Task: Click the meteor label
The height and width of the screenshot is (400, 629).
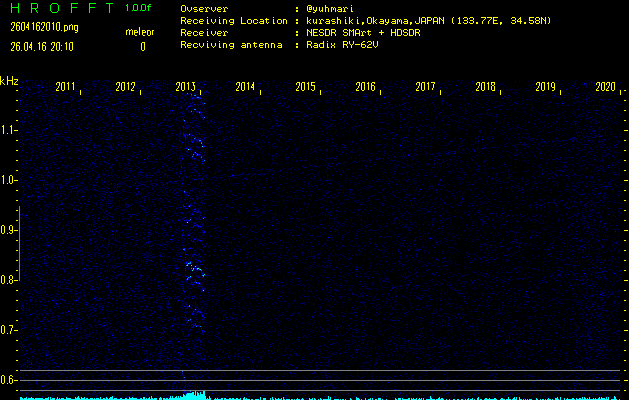Action: (x=140, y=32)
